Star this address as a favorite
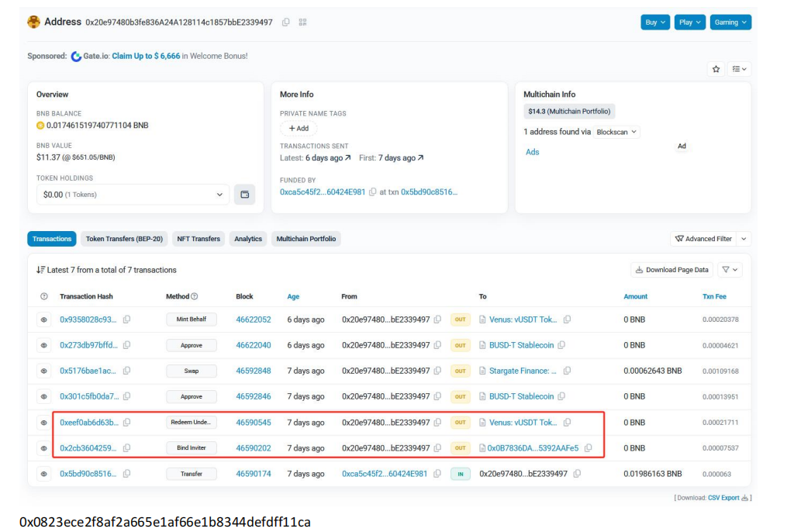The width and height of the screenshot is (787, 532). 716,69
